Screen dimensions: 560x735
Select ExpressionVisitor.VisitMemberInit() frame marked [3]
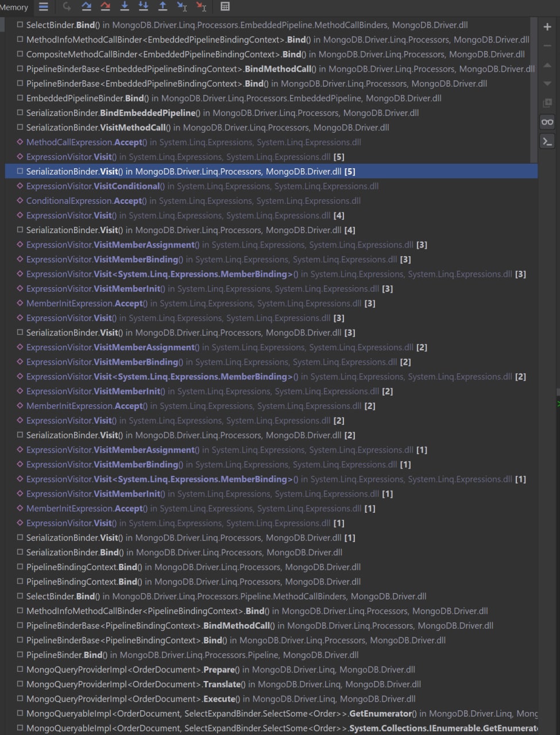coord(271,289)
